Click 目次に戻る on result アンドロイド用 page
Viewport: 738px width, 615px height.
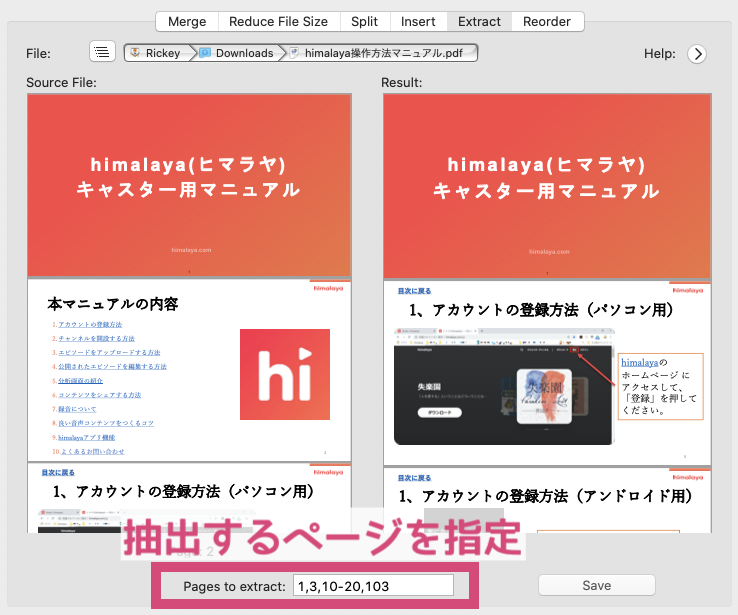pos(414,478)
